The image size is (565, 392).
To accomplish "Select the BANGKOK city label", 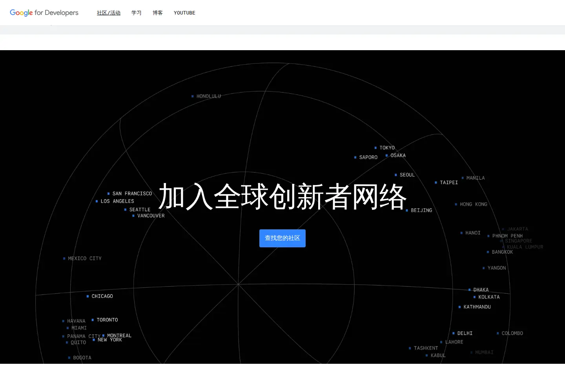I will click(x=503, y=252).
